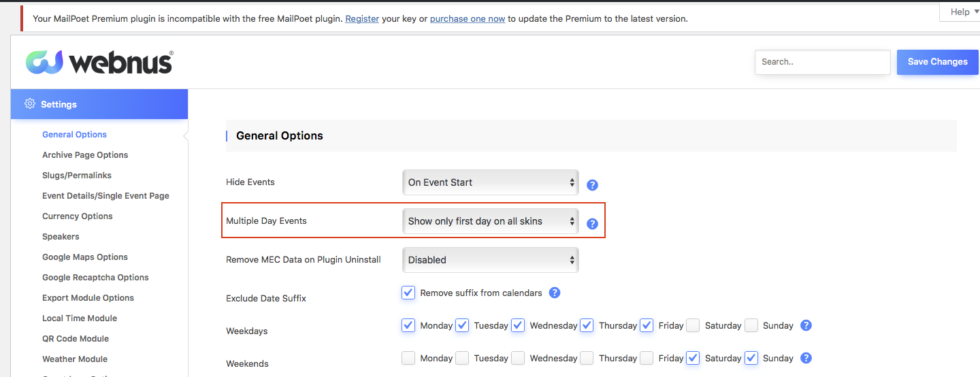Click the help icon at end of Weekdays row
This screenshot has height=377, width=980.
806,325
